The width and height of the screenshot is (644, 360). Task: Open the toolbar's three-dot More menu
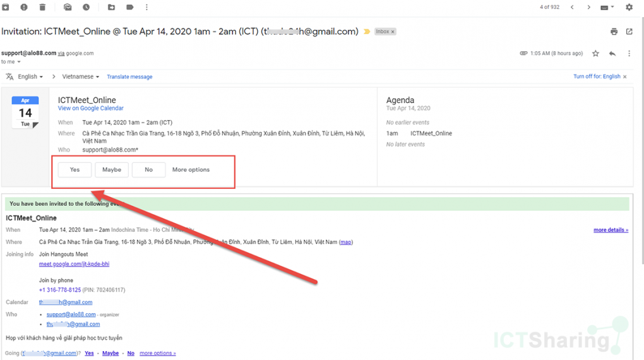146,7
